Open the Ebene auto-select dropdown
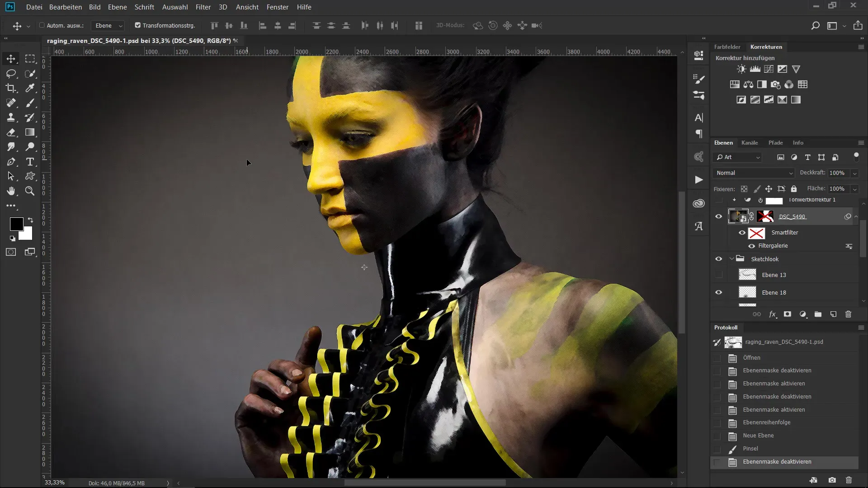The image size is (868, 488). pyautogui.click(x=108, y=26)
